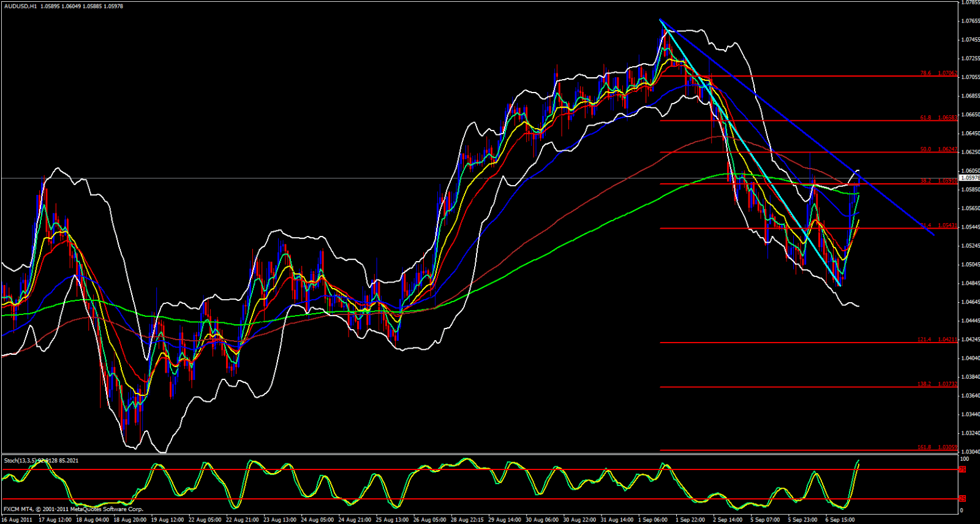The width and height of the screenshot is (980, 524).
Task: Select the 38.2 Fibonacci level label
Action: tap(925, 181)
